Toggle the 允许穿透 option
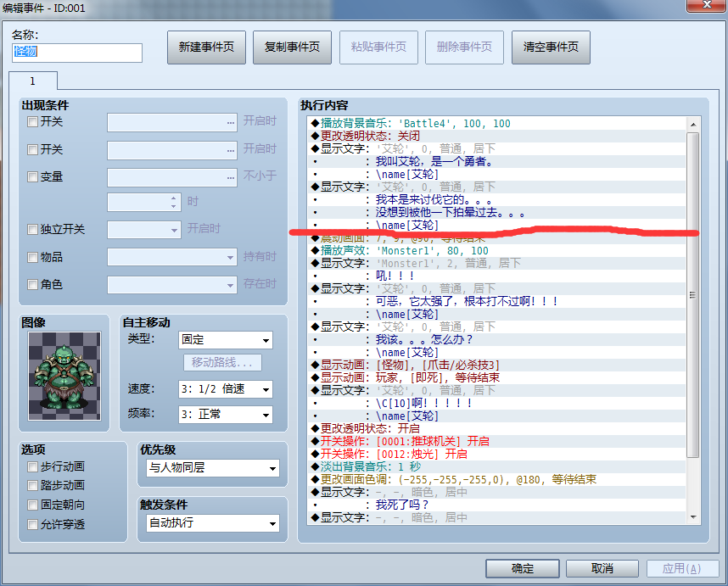 coord(32,524)
